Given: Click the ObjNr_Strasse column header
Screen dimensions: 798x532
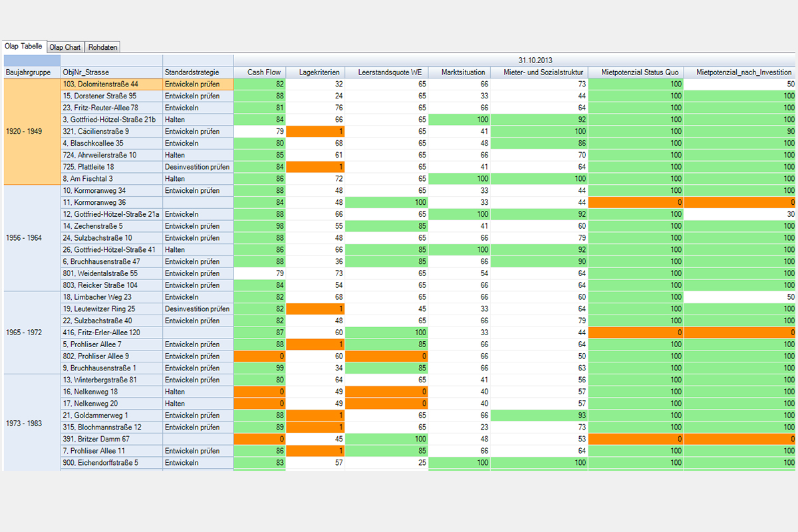Looking at the screenshot, I should [112, 72].
